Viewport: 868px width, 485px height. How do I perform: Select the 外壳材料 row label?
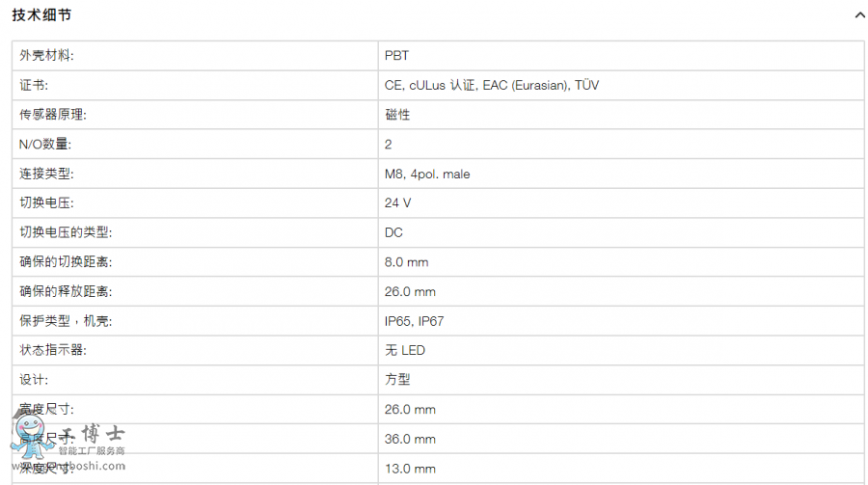coord(46,55)
